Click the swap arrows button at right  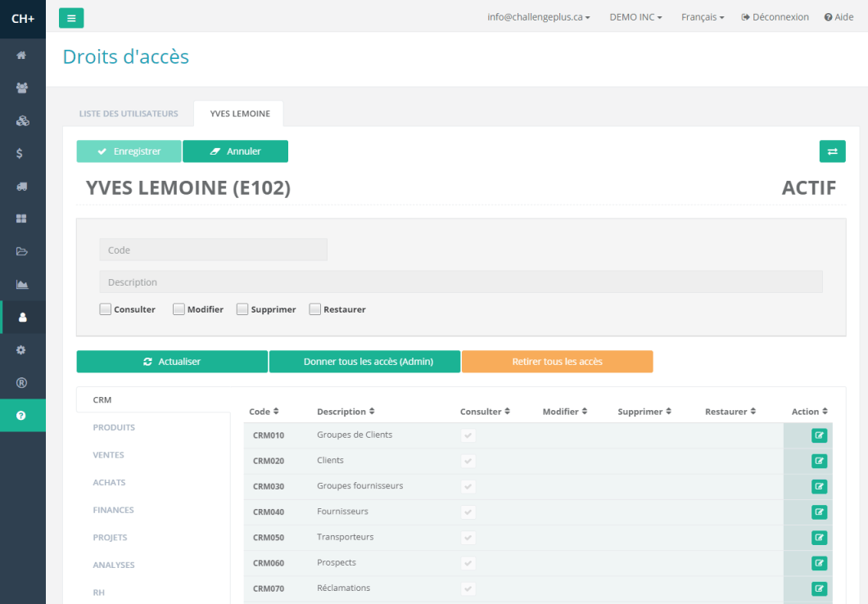click(x=832, y=151)
